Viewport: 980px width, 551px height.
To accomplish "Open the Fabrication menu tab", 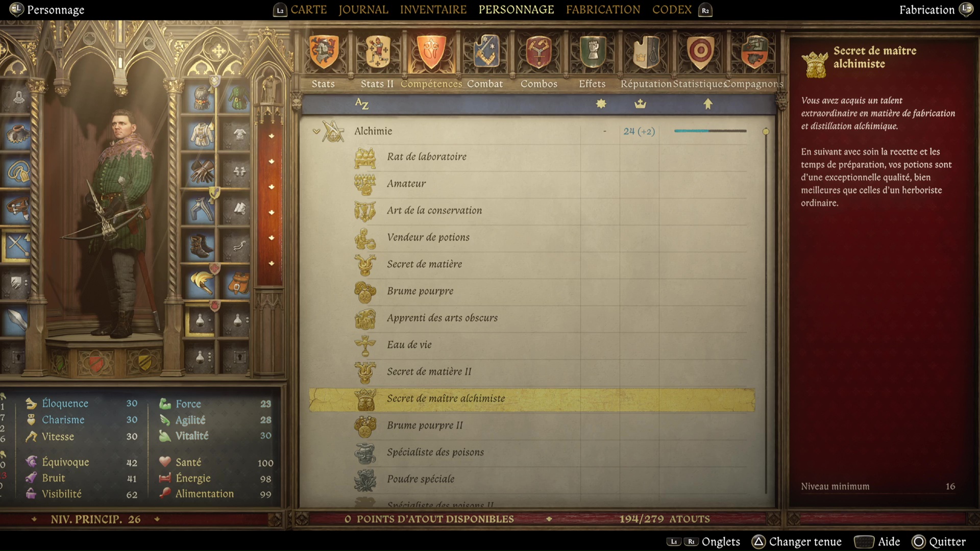I will coord(602,9).
